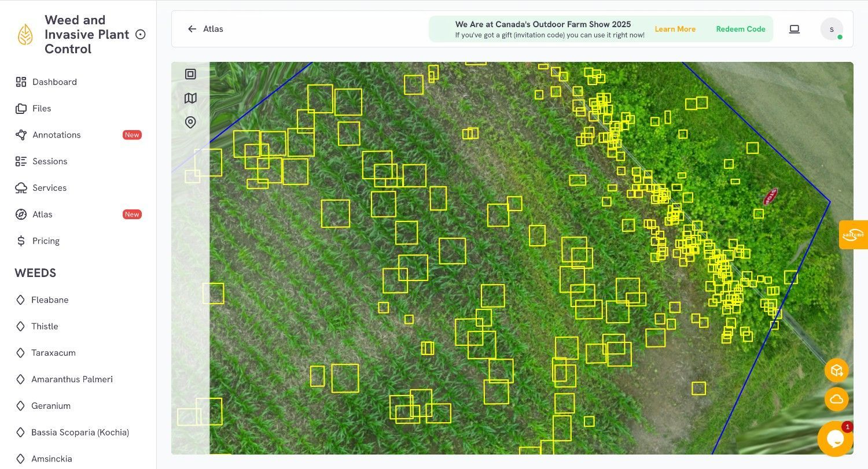Open the map layers icon
This screenshot has height=469, width=868.
190,98
